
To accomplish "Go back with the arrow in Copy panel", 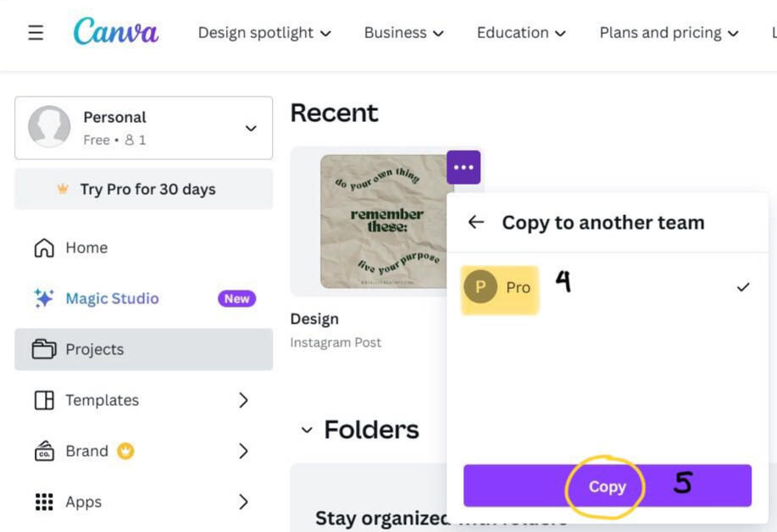I will click(476, 222).
